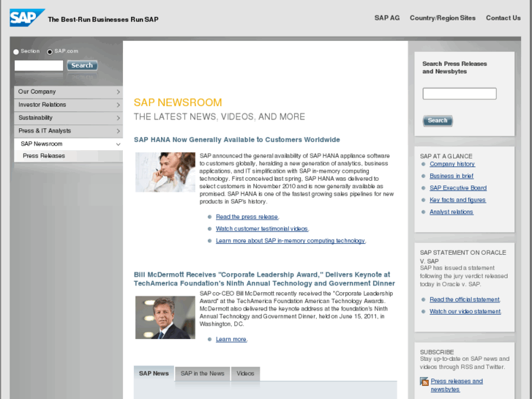Image resolution: width=532 pixels, height=399 pixels.
Task: Switch to SAP in the News tab
Action: click(x=202, y=373)
